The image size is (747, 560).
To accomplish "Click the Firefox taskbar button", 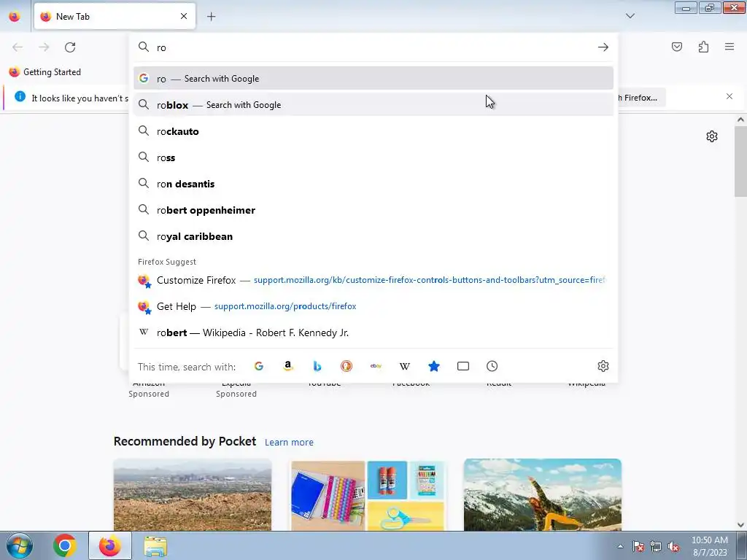I will (110, 545).
